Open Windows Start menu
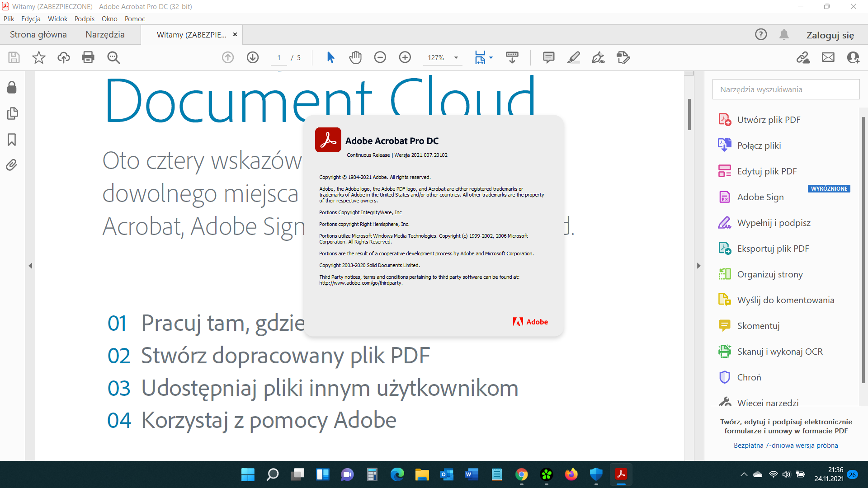Screen dimensions: 868x488 [248, 474]
